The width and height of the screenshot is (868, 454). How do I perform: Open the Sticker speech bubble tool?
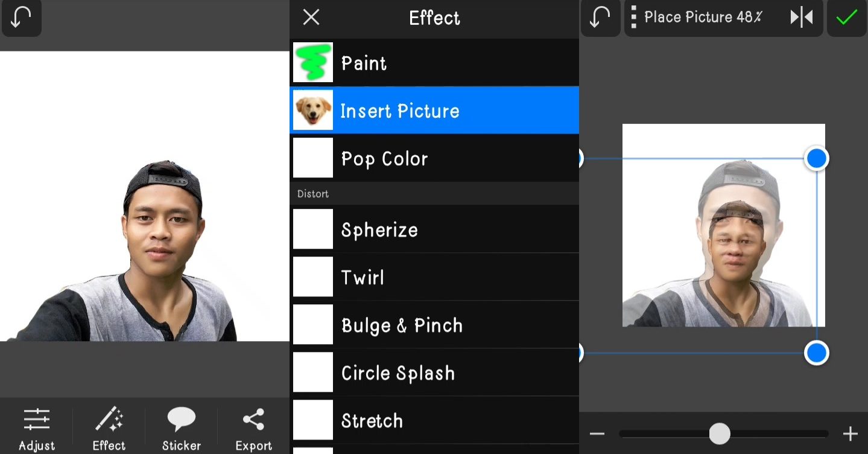point(181,429)
